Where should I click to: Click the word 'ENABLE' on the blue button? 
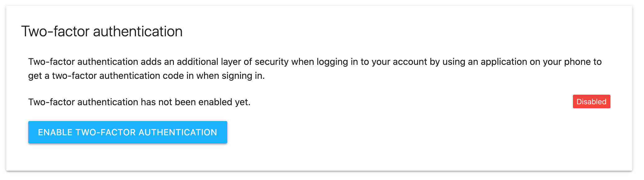coord(55,132)
